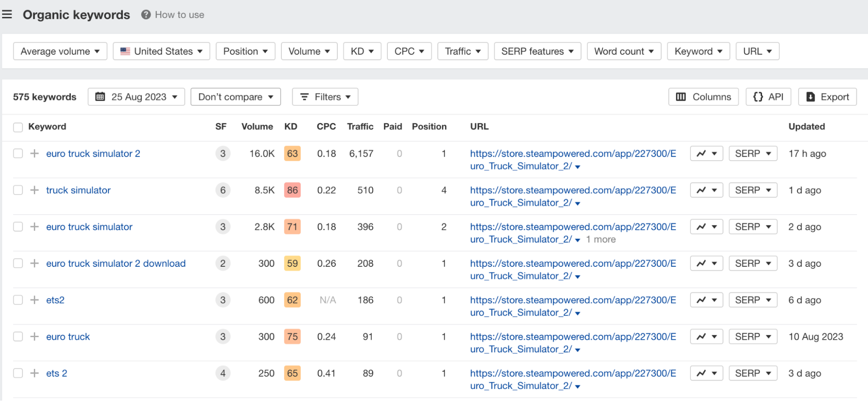Click SF badge 6 for truck simulator
Image resolution: width=868 pixels, height=401 pixels.
coord(223,190)
